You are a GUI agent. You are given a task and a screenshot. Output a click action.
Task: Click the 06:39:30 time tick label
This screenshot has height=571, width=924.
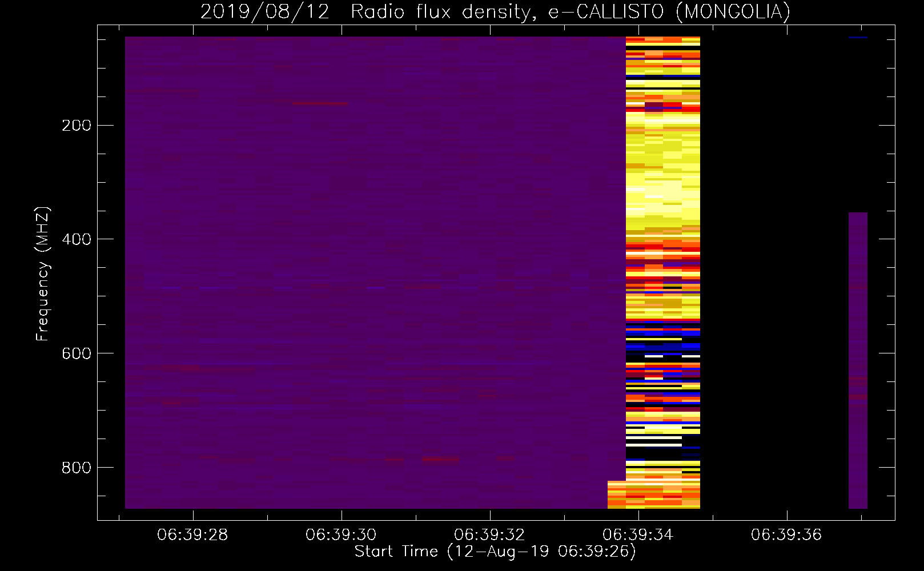pos(341,535)
